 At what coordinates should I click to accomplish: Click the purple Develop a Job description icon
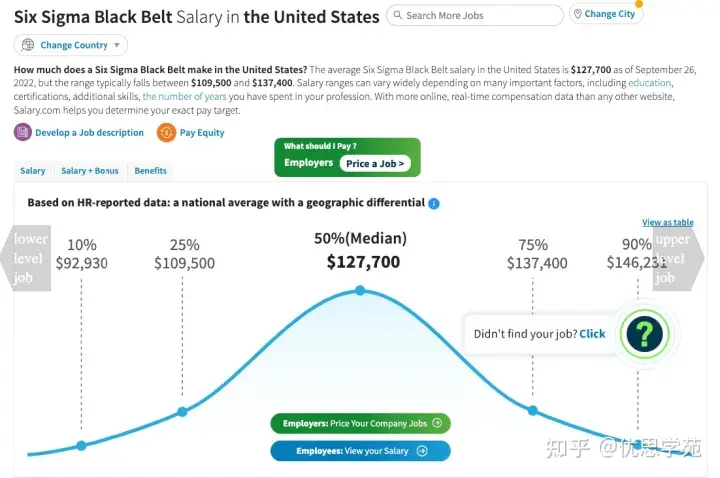[x=23, y=132]
